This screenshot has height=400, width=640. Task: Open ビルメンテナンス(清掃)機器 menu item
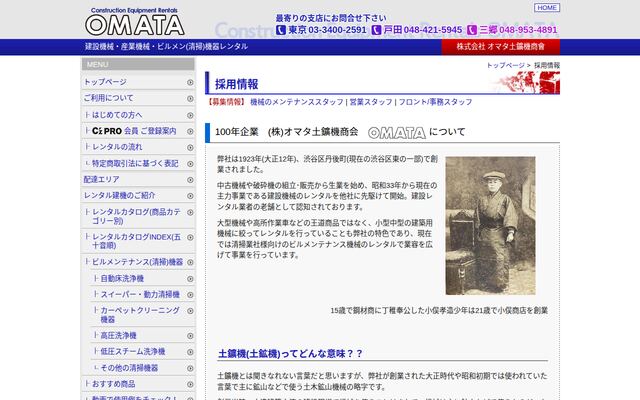point(138,262)
